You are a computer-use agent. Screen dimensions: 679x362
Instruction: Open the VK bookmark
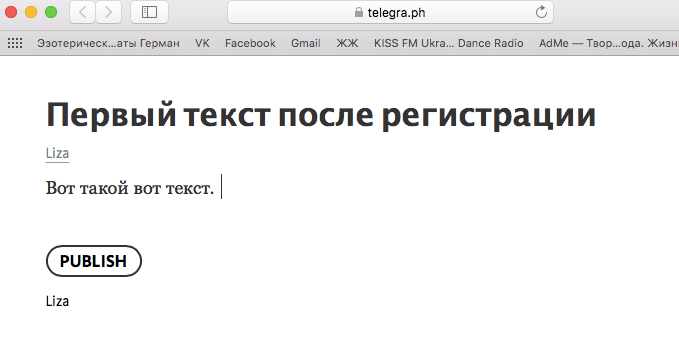[202, 43]
